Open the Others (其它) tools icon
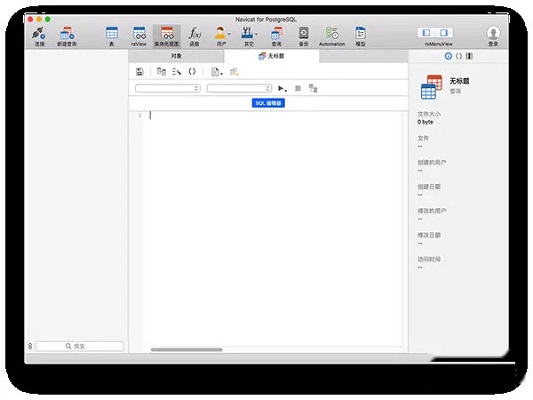The width and height of the screenshot is (533, 400). [x=247, y=33]
